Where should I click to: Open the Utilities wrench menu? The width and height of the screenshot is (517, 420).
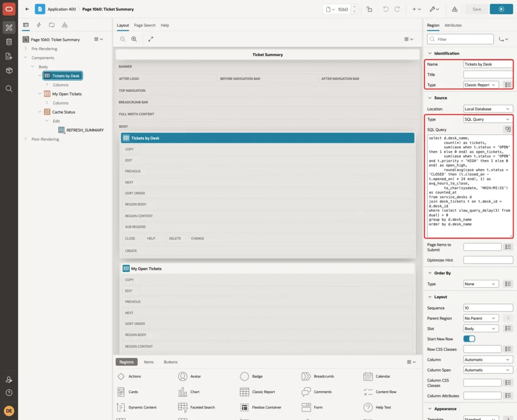pos(434,9)
